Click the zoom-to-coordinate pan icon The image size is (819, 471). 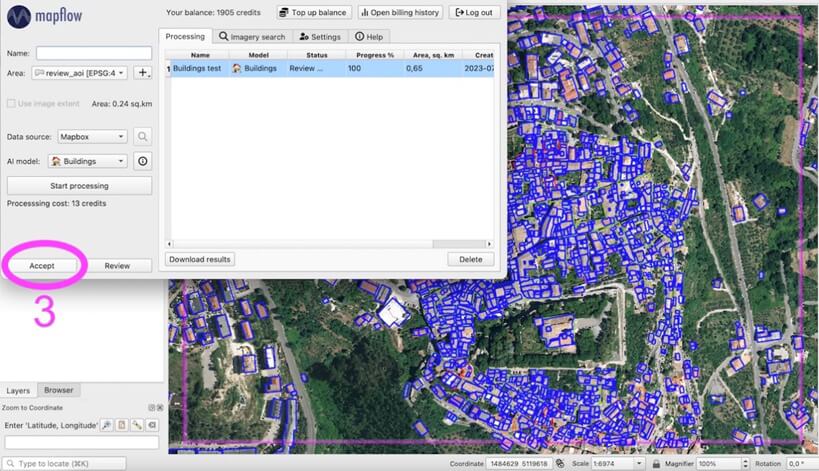pos(106,425)
